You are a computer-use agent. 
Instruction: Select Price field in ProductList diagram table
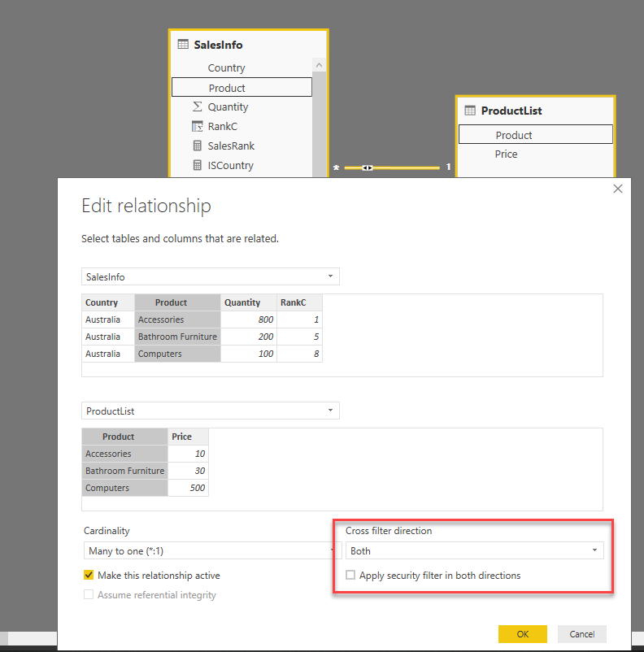[x=506, y=154]
